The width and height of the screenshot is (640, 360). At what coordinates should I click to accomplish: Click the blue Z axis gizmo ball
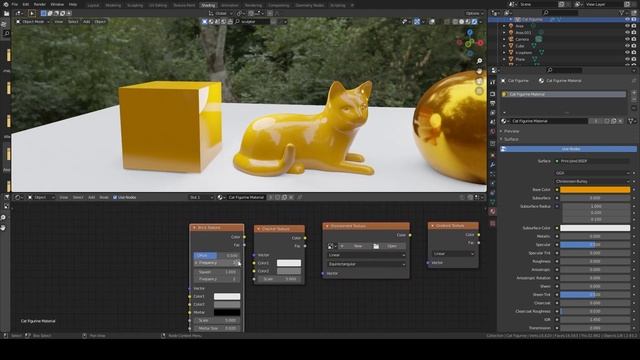(x=470, y=32)
